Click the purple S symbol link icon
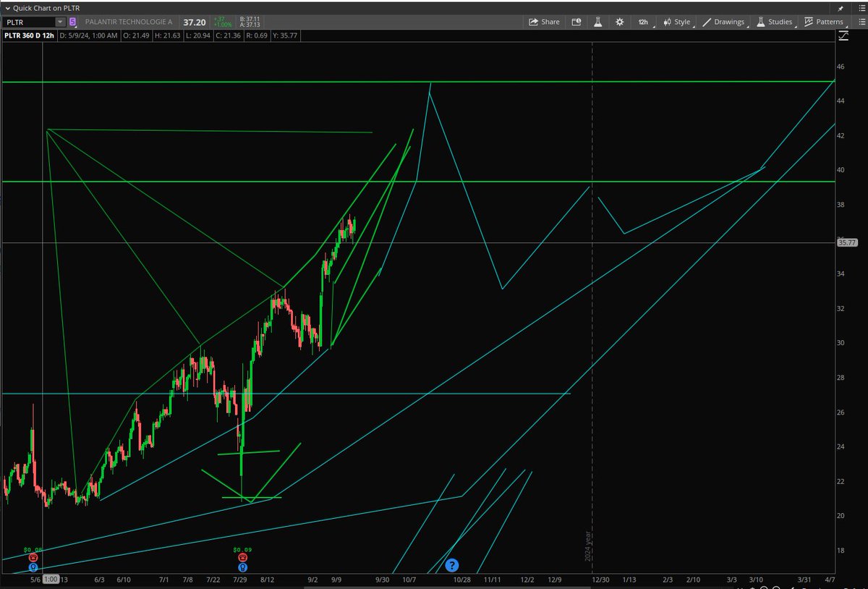Viewport: 868px width, 589px height. click(x=72, y=22)
